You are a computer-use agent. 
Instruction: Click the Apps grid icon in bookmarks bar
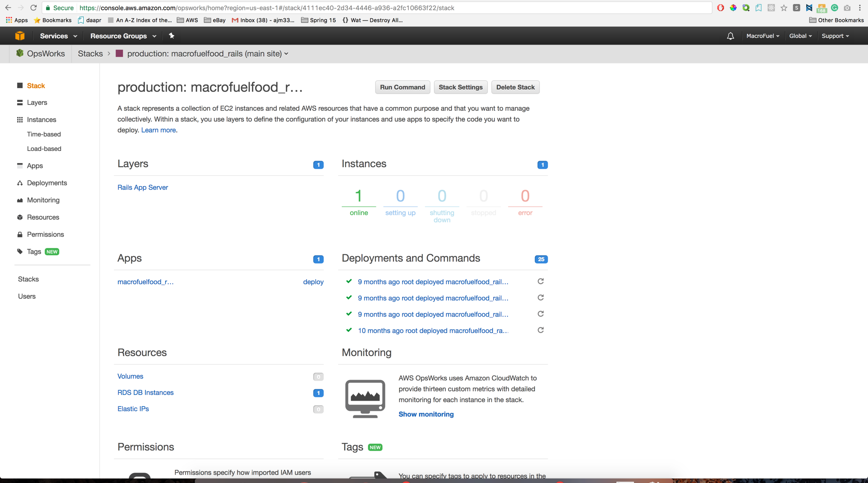9,20
